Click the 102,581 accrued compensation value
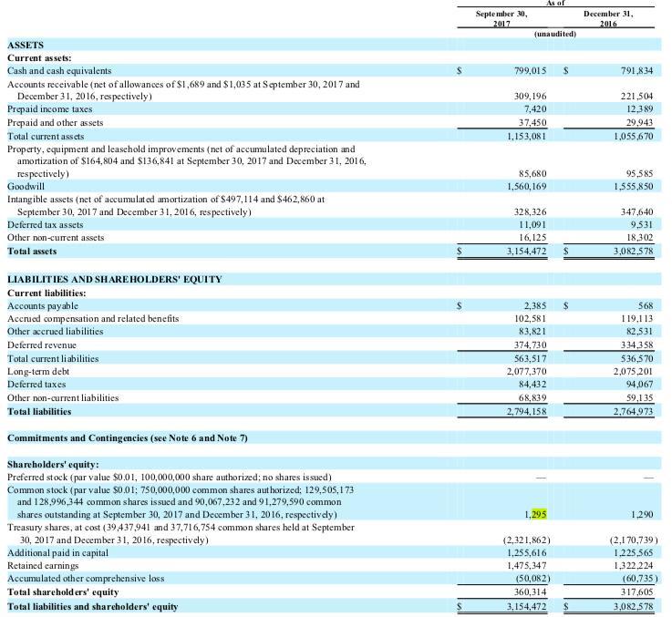This screenshot has width=672, height=617. click(x=530, y=319)
